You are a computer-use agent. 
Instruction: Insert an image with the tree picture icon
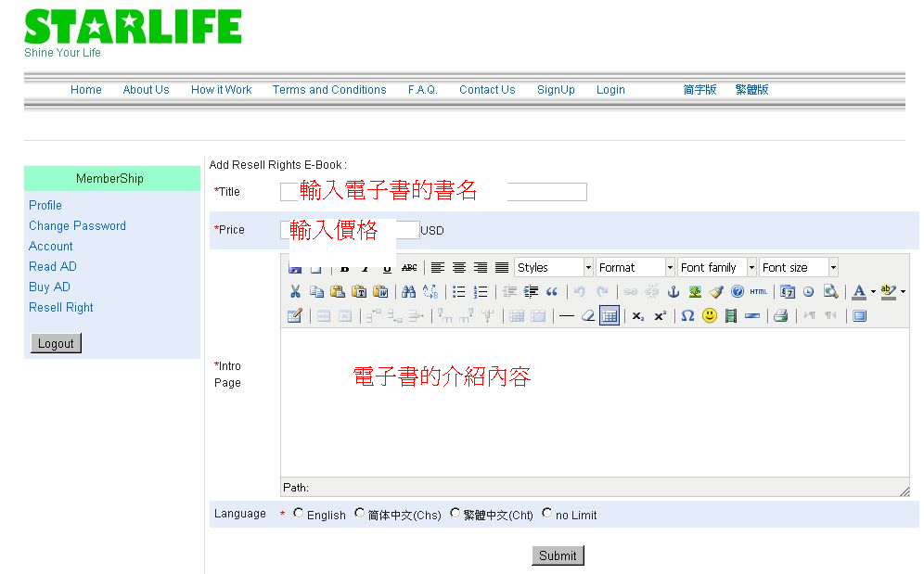(695, 291)
